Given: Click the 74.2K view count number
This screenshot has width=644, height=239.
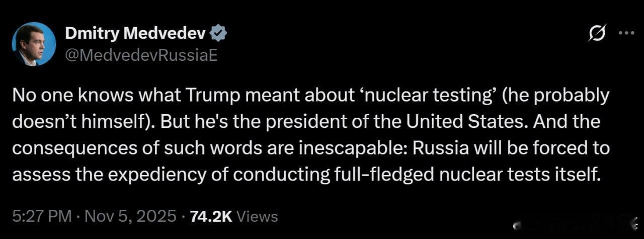Looking at the screenshot, I should click(x=210, y=216).
